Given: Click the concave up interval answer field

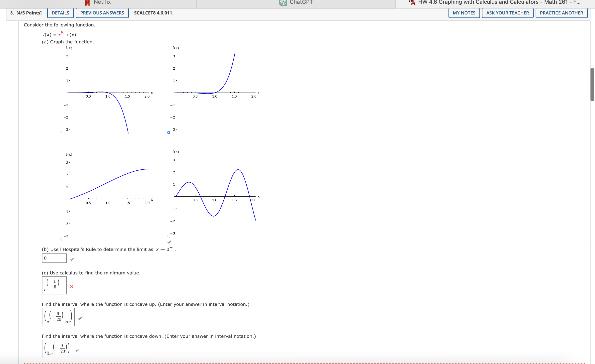Looking at the screenshot, I should pos(58,317).
